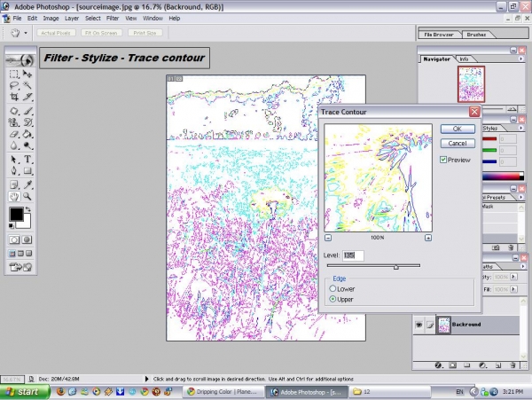Select the Paint Bucket tool
This screenshot has width=532, height=400.
27,134
